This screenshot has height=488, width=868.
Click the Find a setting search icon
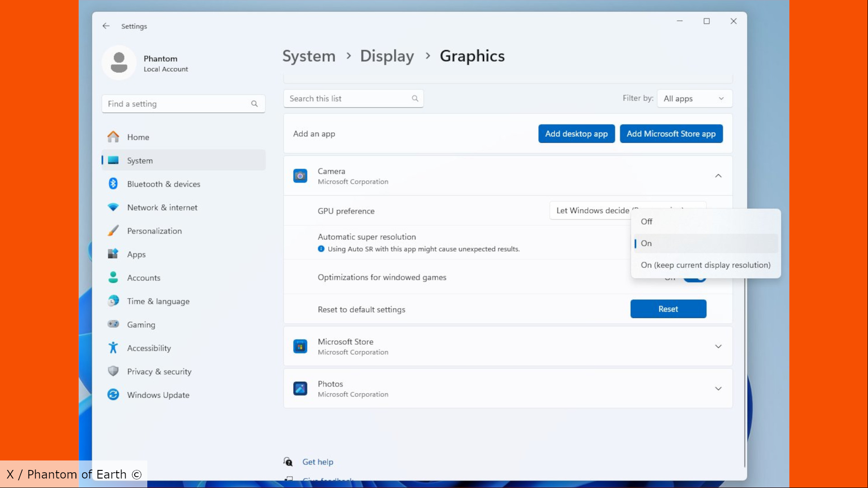(x=254, y=104)
